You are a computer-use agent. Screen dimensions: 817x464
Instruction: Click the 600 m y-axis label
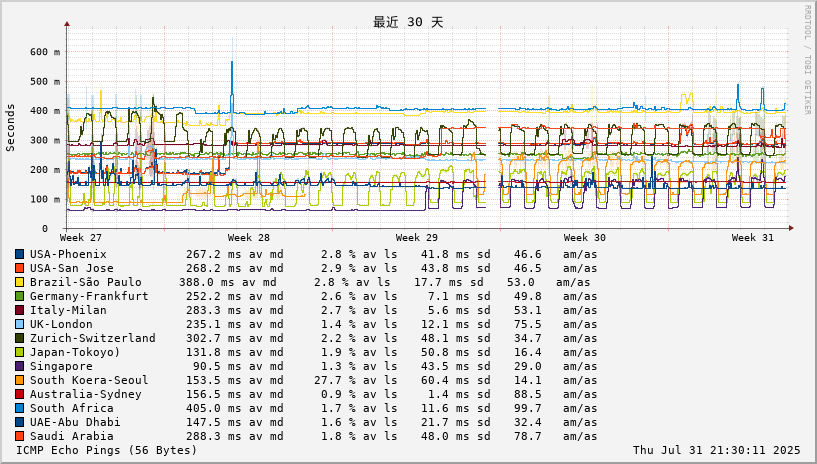point(45,52)
